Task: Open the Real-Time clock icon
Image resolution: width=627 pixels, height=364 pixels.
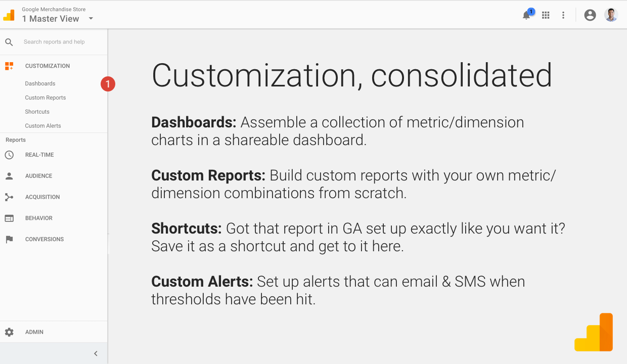Action: click(9, 155)
